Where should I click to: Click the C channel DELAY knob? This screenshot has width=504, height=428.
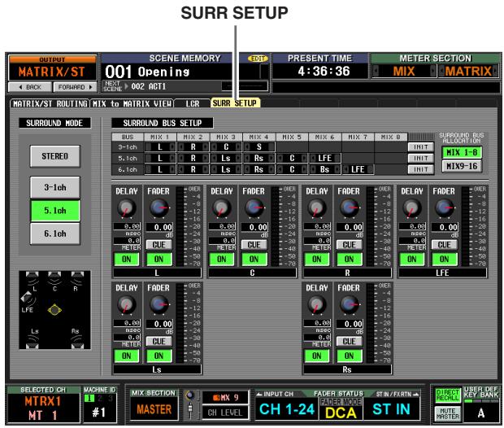(221, 207)
